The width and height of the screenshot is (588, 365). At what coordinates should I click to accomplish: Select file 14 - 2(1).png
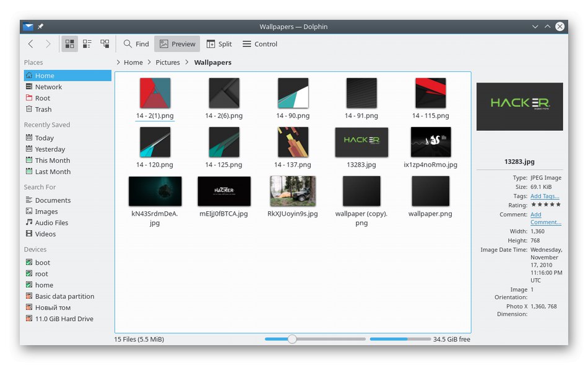click(x=155, y=99)
